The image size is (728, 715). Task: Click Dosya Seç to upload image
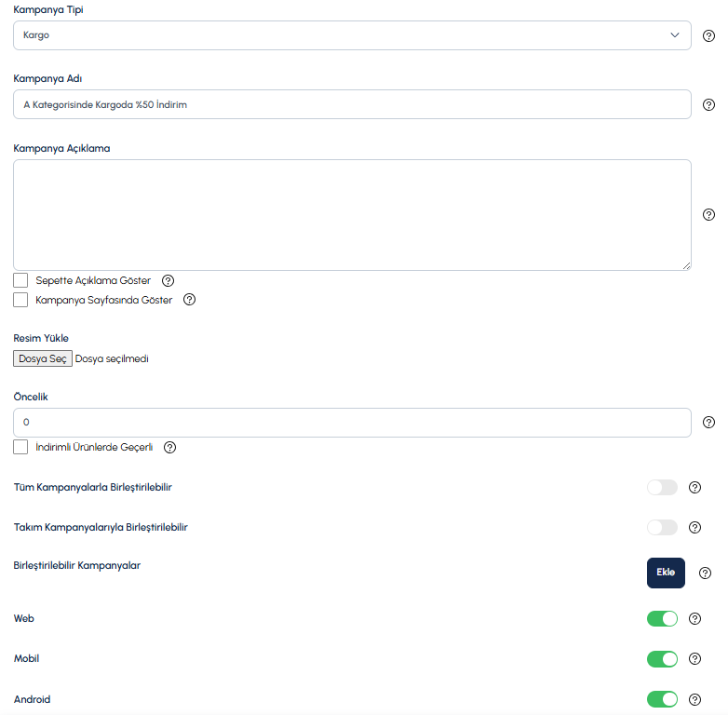pyautogui.click(x=43, y=358)
